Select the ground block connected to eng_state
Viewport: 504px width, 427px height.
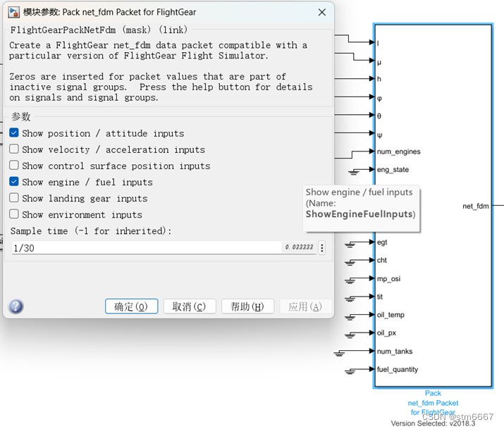point(354,172)
